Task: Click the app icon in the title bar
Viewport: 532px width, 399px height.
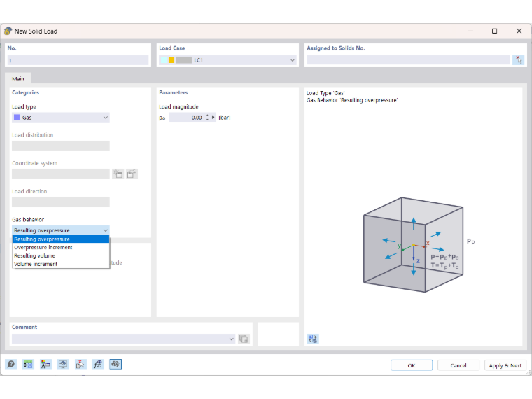Action: tap(8, 31)
